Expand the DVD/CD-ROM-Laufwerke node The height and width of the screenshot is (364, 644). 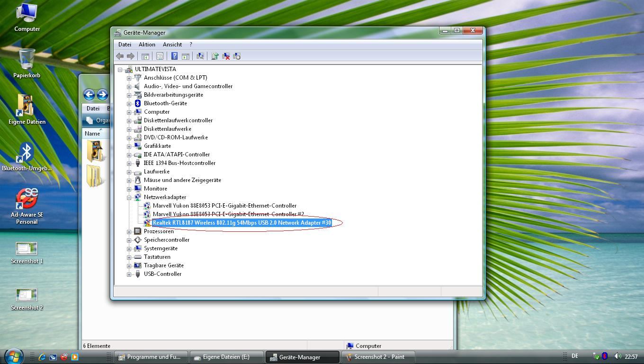point(129,137)
